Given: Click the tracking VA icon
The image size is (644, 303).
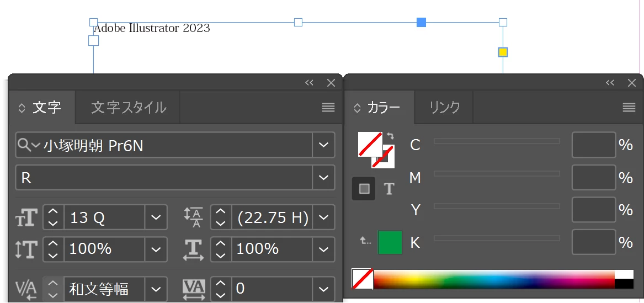Looking at the screenshot, I should click(194, 289).
